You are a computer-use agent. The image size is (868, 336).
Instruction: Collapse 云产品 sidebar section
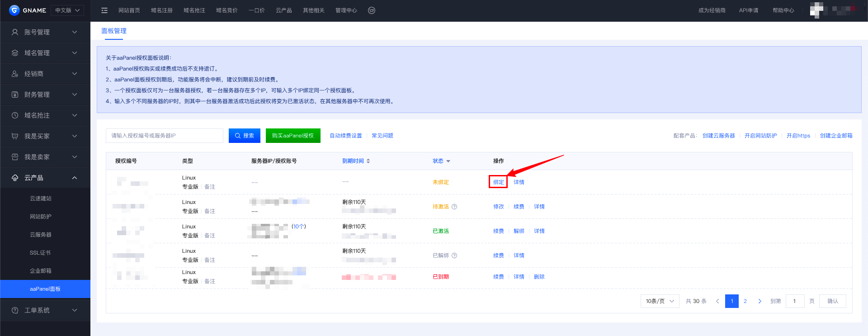[x=45, y=178]
